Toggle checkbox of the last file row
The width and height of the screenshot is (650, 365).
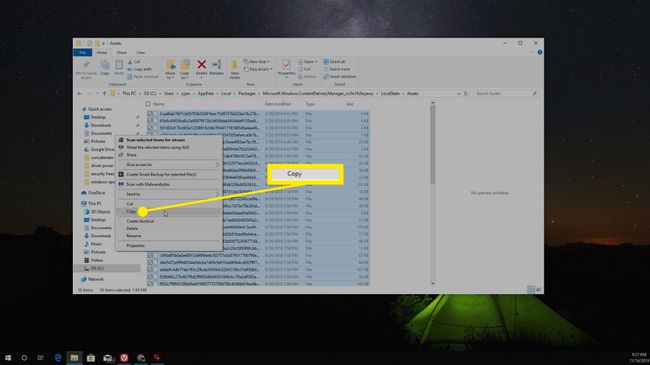click(150, 284)
